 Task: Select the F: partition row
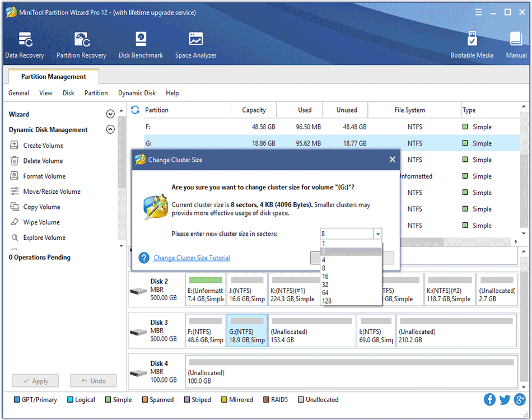332,127
